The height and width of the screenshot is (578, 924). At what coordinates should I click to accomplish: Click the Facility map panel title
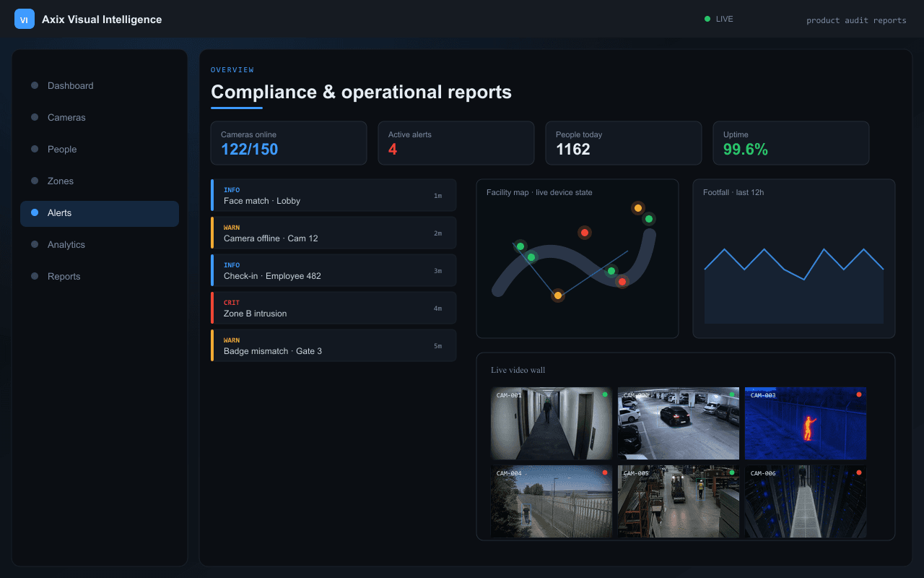[539, 192]
